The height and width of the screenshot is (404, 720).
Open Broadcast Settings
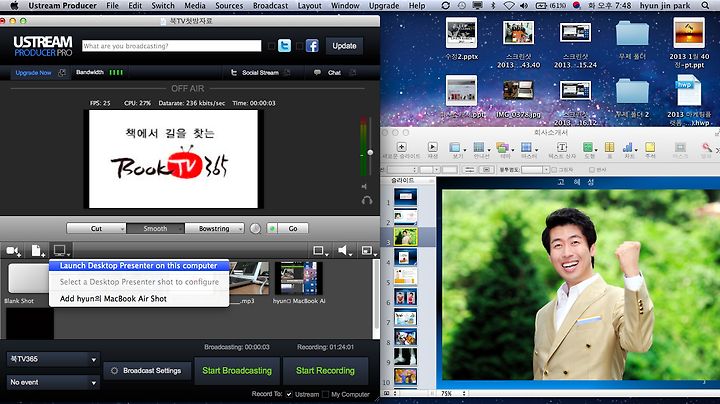coord(147,370)
